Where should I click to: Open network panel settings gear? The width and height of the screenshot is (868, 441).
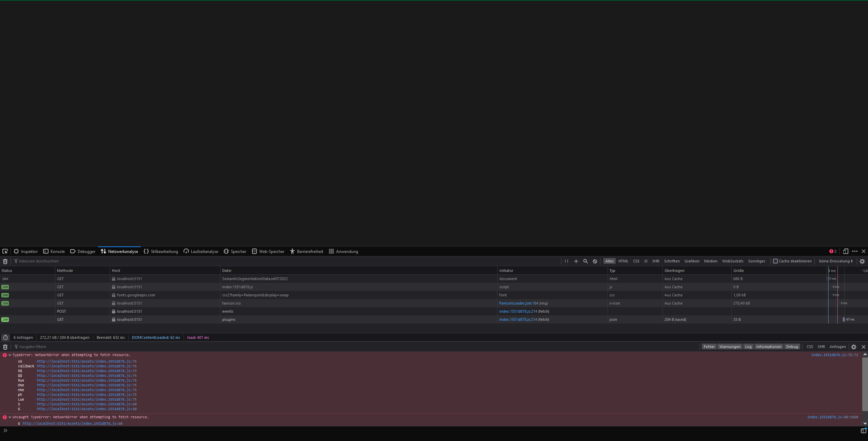(862, 261)
